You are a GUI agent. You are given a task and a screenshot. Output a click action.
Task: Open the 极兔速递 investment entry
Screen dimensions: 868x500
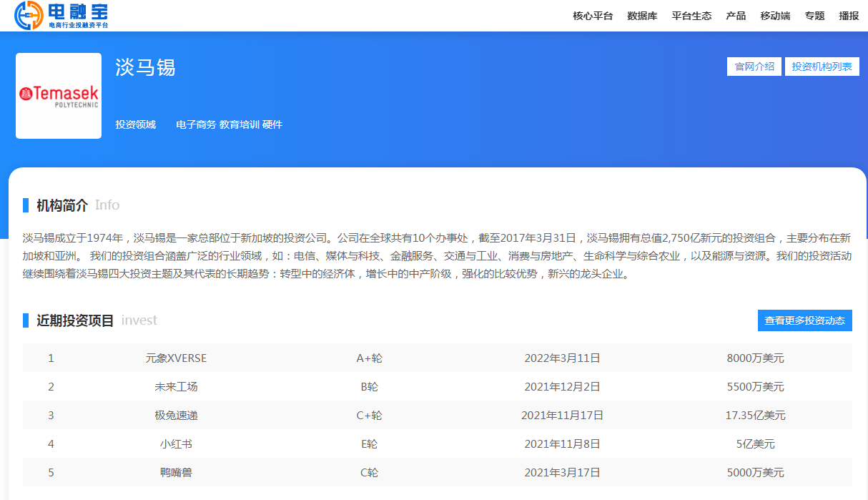(x=177, y=415)
